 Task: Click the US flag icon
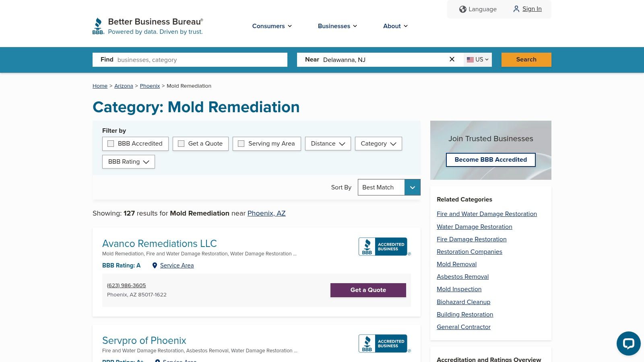coord(470,60)
